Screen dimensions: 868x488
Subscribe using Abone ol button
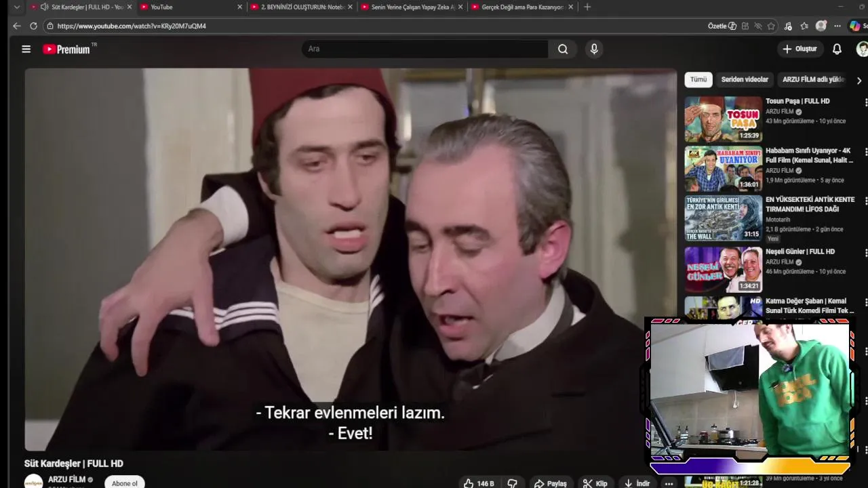pos(125,483)
